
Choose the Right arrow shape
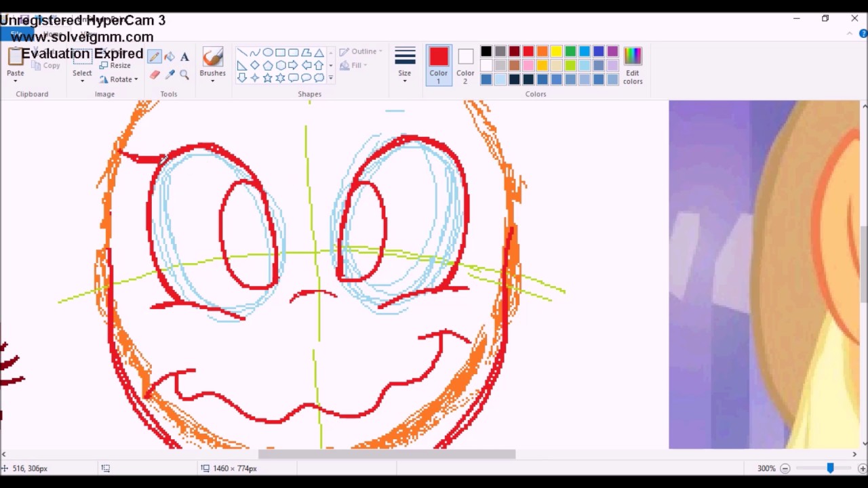pyautogui.click(x=293, y=65)
